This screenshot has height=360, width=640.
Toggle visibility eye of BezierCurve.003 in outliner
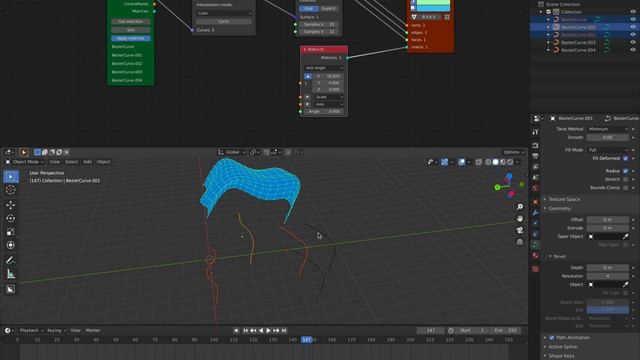click(633, 42)
